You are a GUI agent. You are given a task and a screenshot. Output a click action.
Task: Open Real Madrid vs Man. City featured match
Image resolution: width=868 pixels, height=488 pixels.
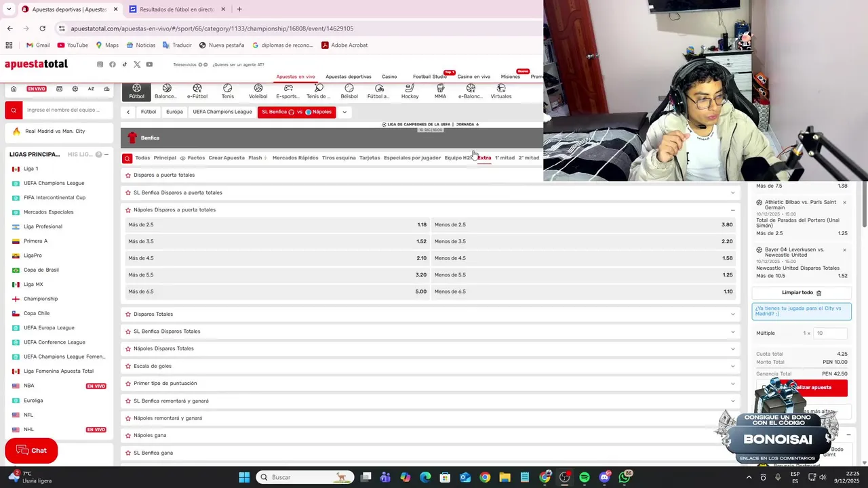[x=55, y=131]
